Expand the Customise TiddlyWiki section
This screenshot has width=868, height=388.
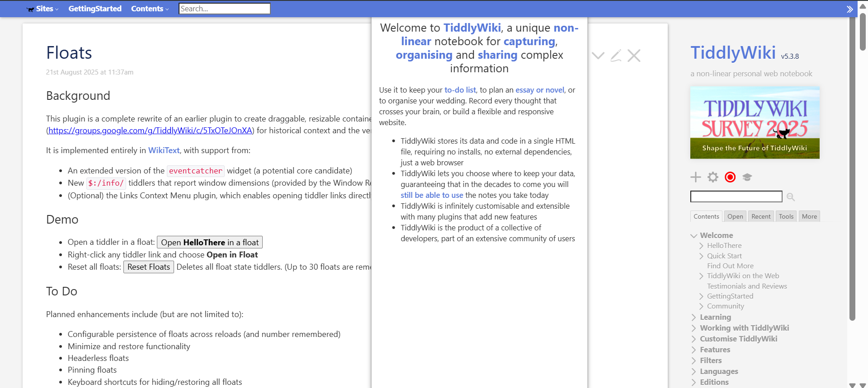pos(694,339)
